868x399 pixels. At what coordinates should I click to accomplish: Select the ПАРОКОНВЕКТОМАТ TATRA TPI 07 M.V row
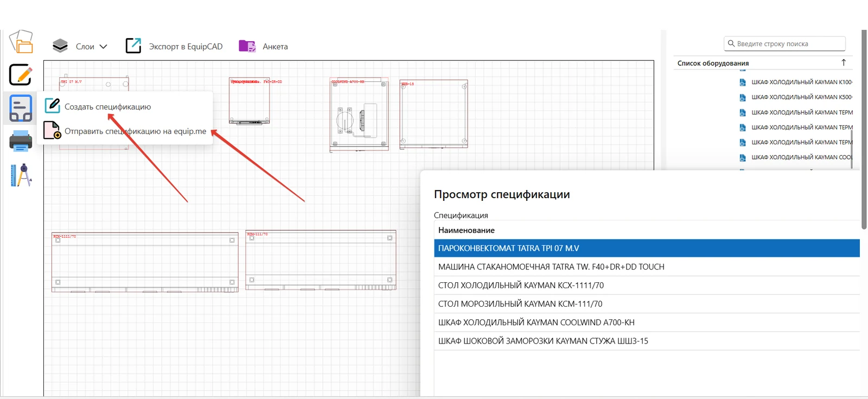click(647, 248)
